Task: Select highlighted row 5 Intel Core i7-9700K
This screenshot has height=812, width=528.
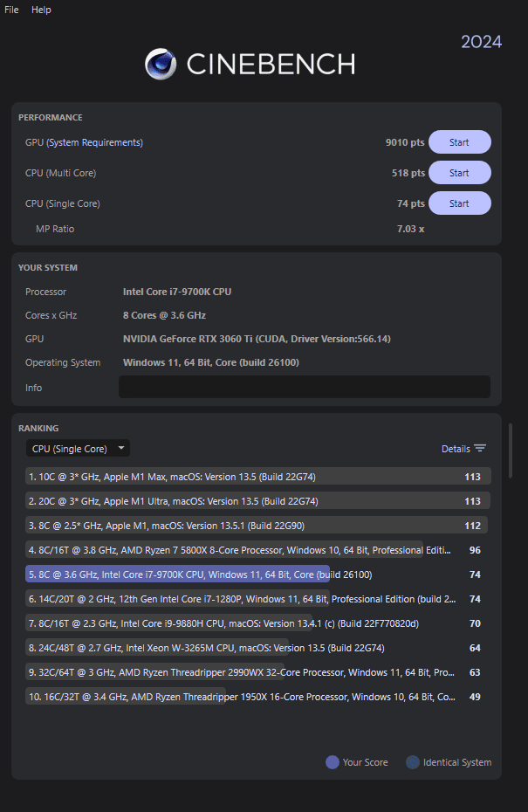Action: coord(257,575)
